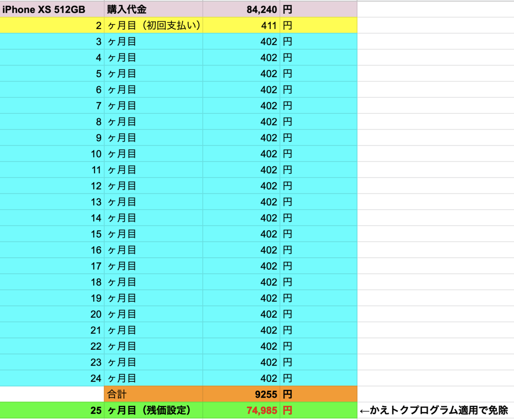Click the 円 unit in the 合計 row

pyautogui.click(x=319, y=394)
